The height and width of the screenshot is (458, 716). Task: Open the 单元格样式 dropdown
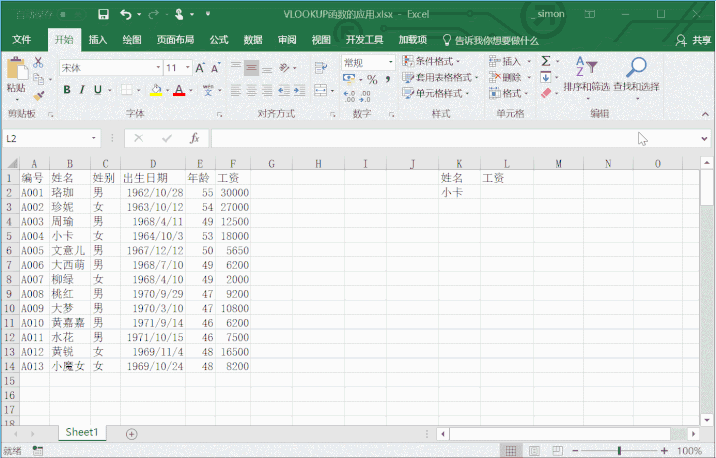(436, 93)
